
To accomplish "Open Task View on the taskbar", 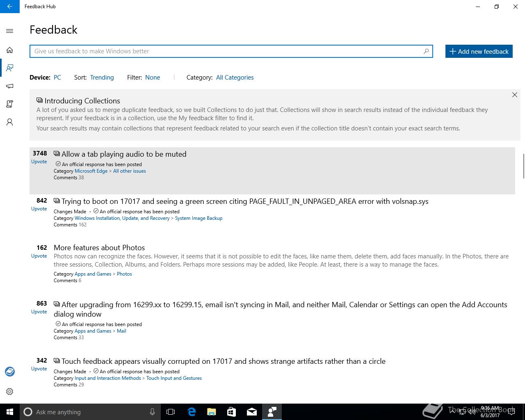I will pos(171,412).
